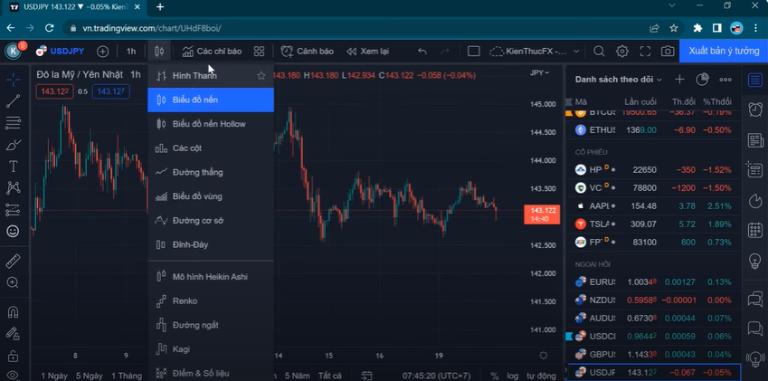Choose Kagi chart type
This screenshot has height=381, width=768.
click(x=211, y=349)
